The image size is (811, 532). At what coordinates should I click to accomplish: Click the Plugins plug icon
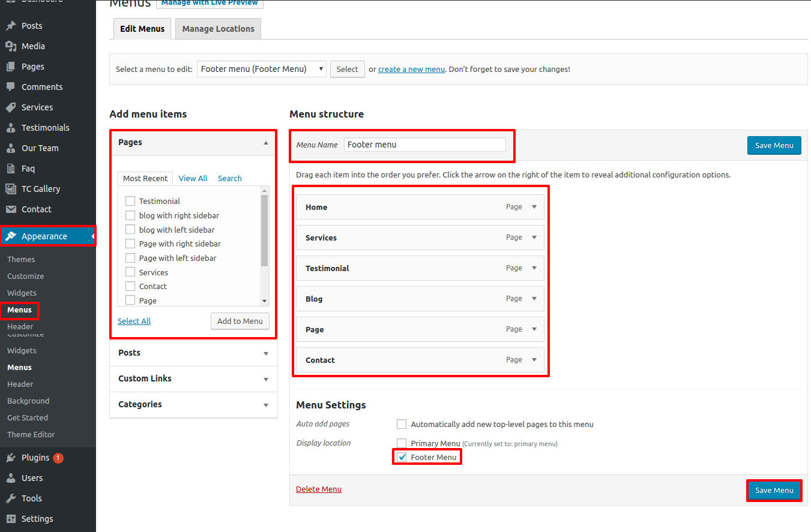tap(11, 458)
